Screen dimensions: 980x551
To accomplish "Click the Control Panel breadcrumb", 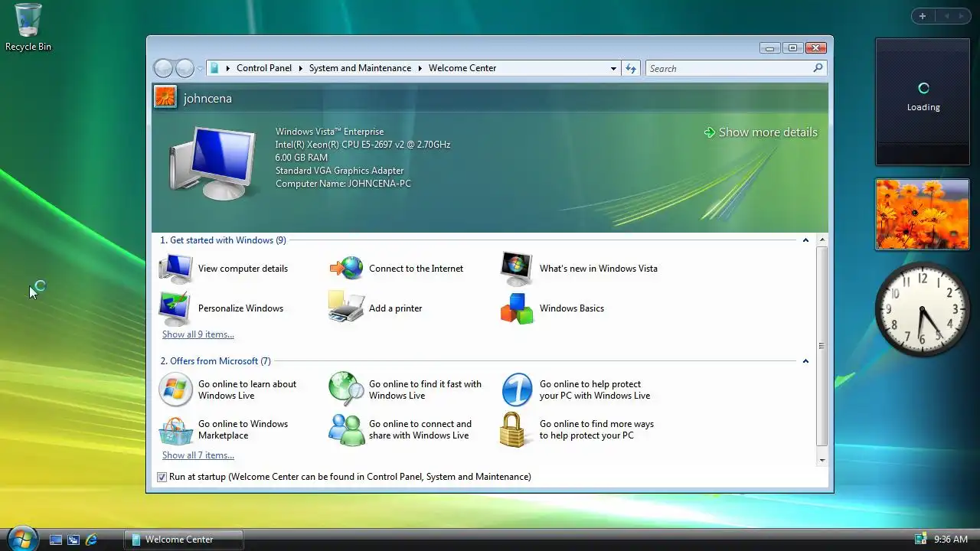I will 264,68.
